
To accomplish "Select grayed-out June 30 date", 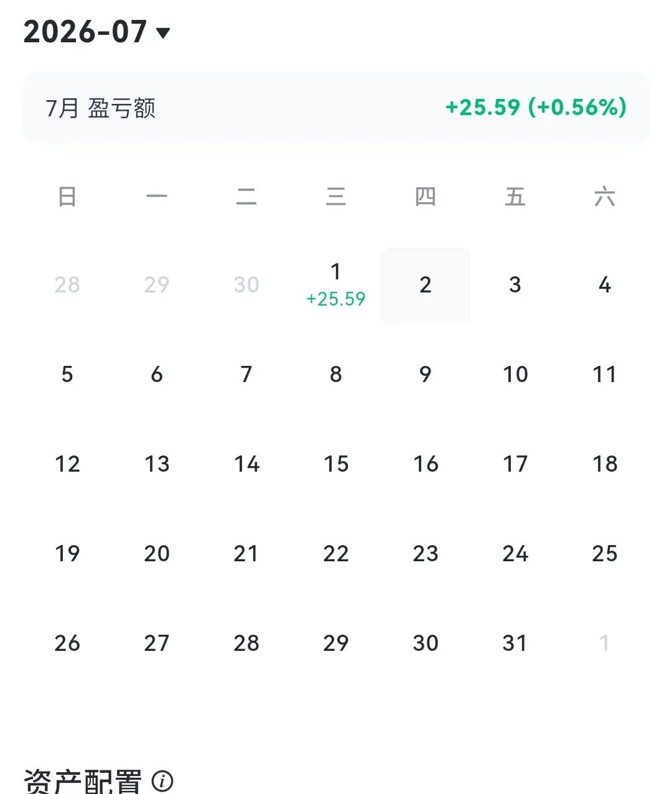I will 246,285.
